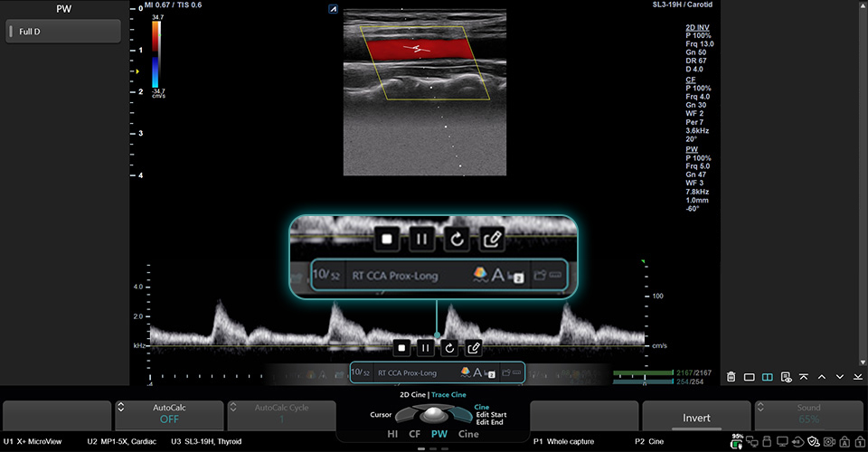
Task: Toggle the Full D option
Action: 62,32
